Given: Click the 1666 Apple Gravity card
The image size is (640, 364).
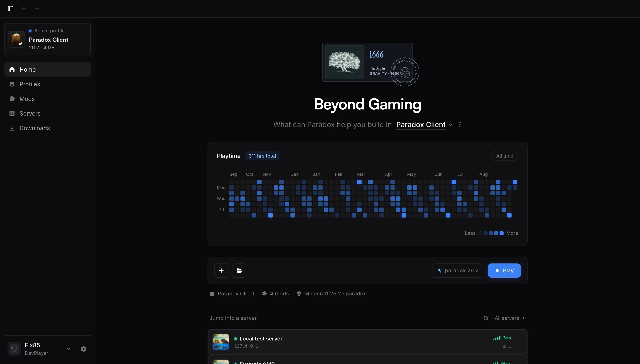Looking at the screenshot, I should (x=367, y=62).
